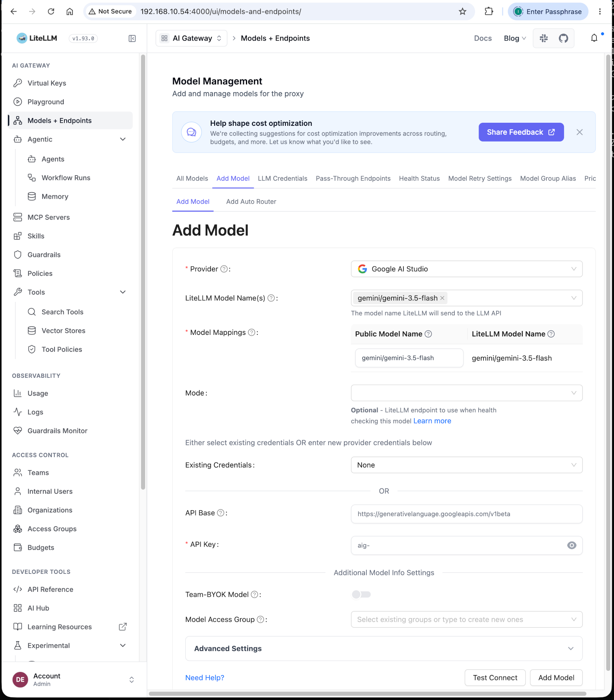Open Teams in the sidebar
Screen dimensions: 614x700
(x=70, y=473)
